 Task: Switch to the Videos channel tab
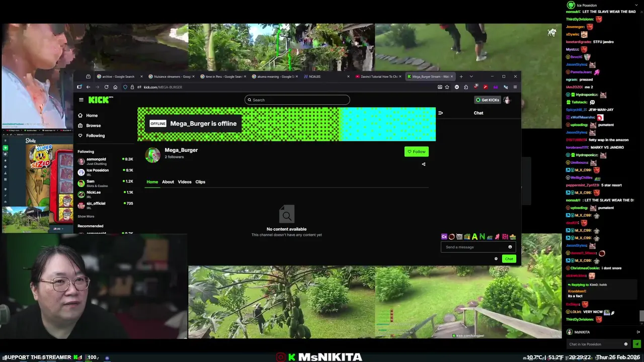185,182
